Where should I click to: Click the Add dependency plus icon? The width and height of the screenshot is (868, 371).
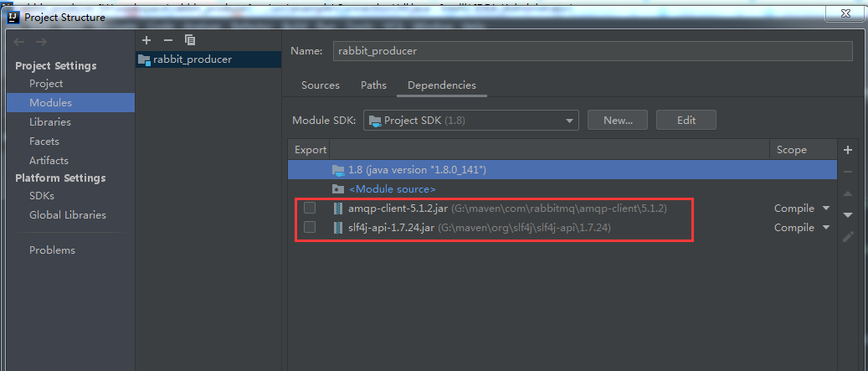point(847,150)
